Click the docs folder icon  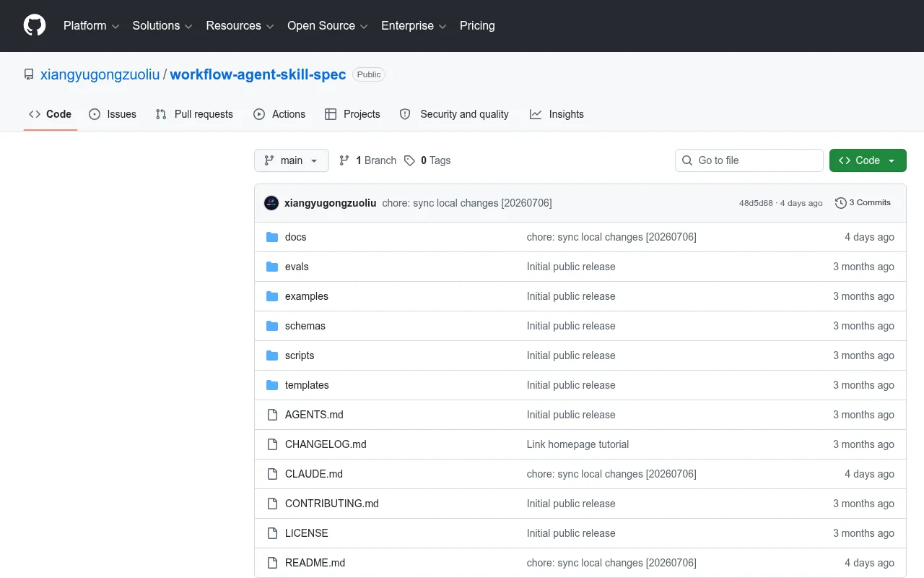pyautogui.click(x=272, y=237)
